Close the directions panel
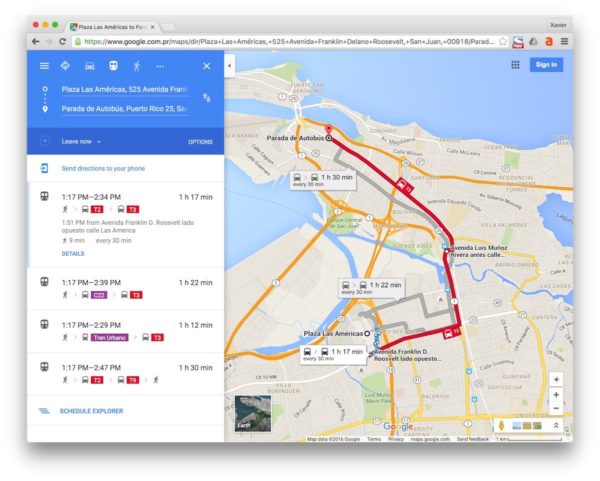The width and height of the screenshot is (600, 481). point(207,66)
